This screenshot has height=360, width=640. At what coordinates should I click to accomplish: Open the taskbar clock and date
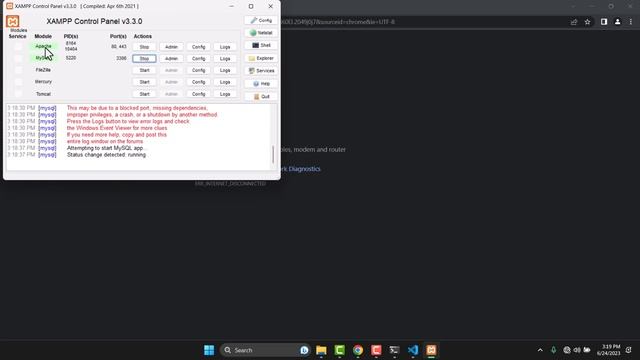pyautogui.click(x=609, y=350)
